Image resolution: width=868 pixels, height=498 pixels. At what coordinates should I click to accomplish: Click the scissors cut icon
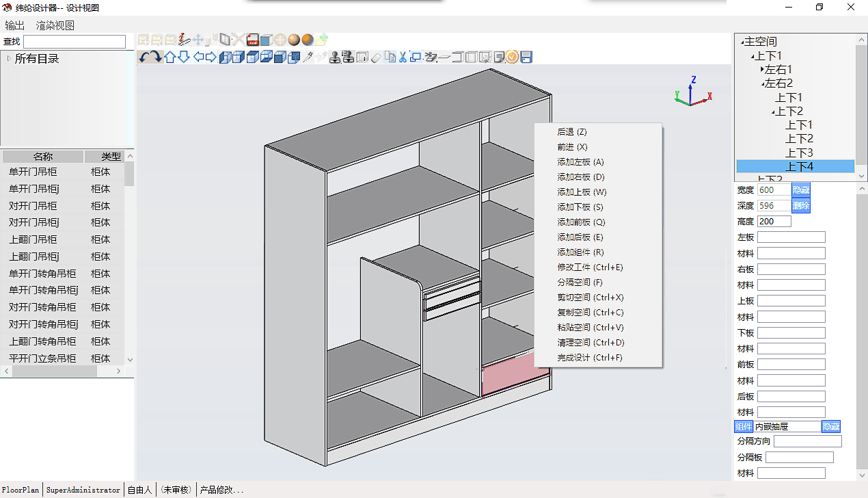[403, 57]
